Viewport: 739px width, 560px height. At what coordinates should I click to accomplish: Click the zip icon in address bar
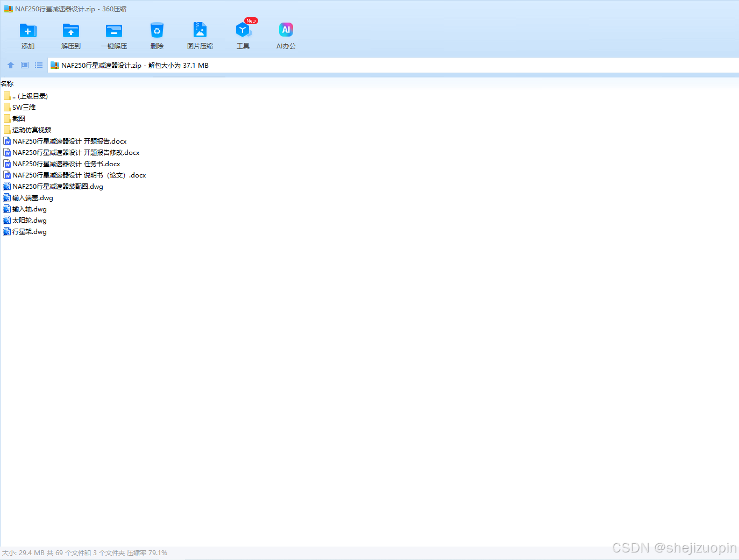[55, 66]
